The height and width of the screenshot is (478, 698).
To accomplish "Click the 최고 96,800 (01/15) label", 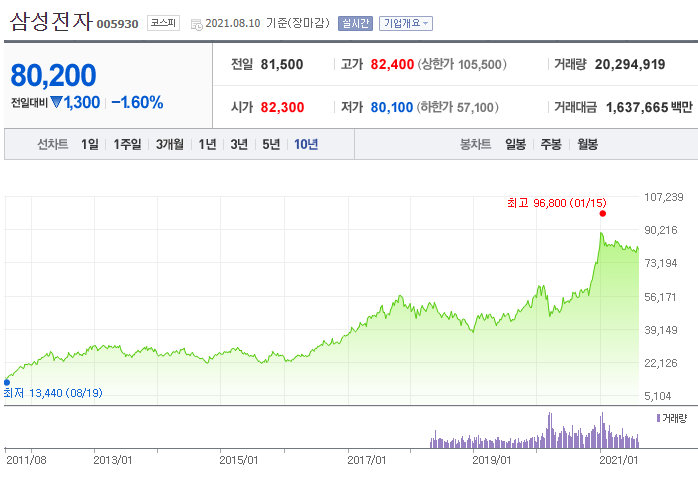I will pyautogui.click(x=556, y=203).
